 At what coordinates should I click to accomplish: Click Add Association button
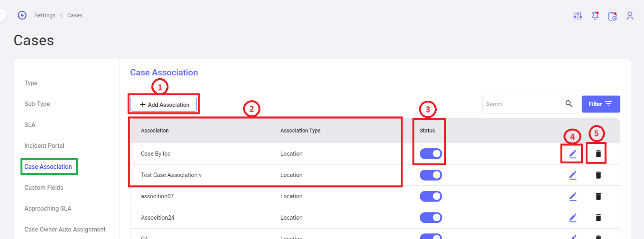click(164, 104)
